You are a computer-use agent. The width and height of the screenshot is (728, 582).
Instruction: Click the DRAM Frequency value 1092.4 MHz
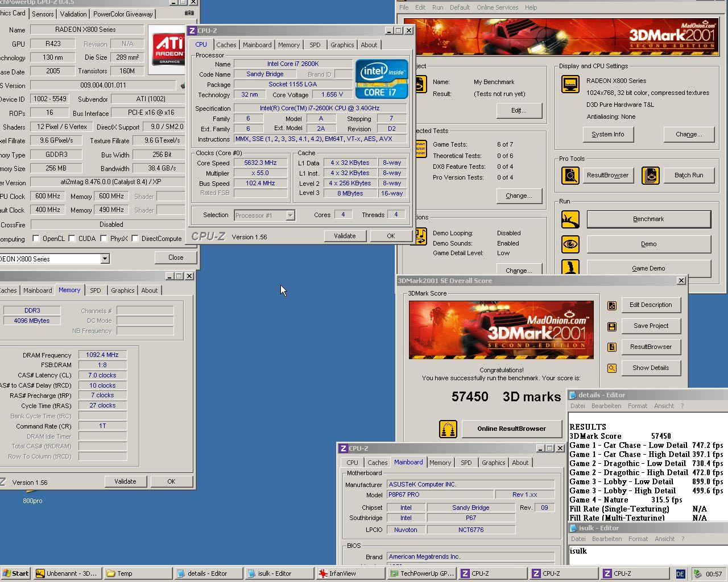coord(102,355)
